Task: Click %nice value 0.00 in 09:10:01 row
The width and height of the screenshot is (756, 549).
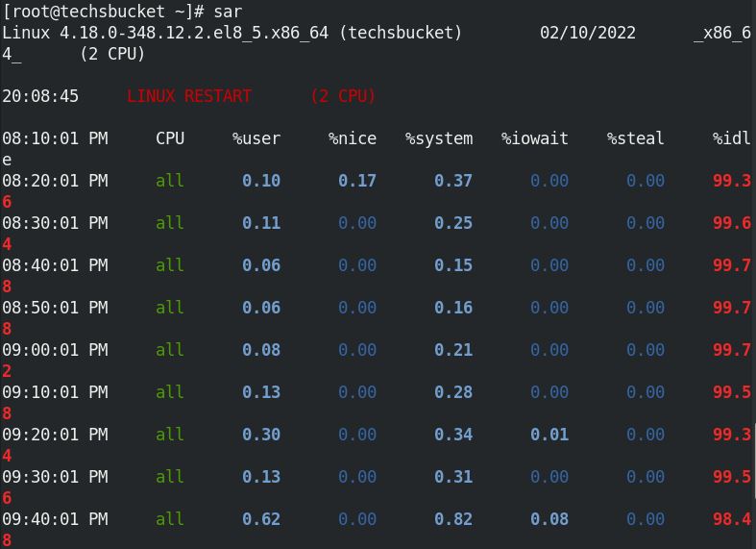Action: pyautogui.click(x=356, y=392)
